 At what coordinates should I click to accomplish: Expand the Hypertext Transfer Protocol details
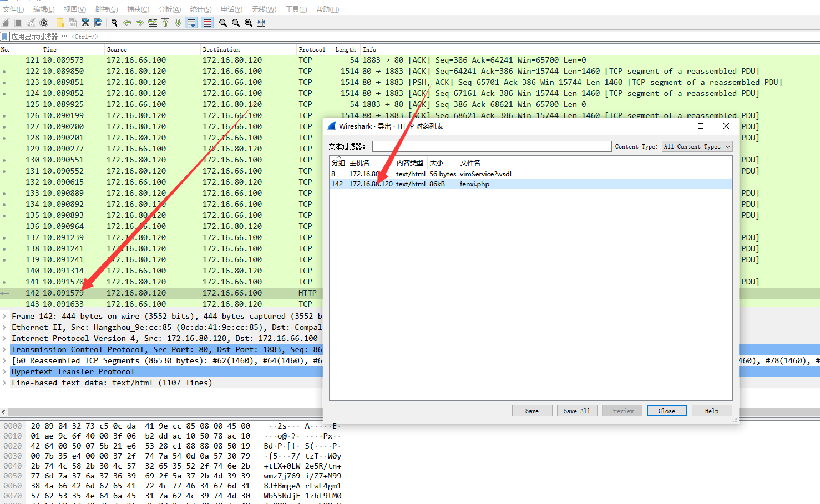4,371
